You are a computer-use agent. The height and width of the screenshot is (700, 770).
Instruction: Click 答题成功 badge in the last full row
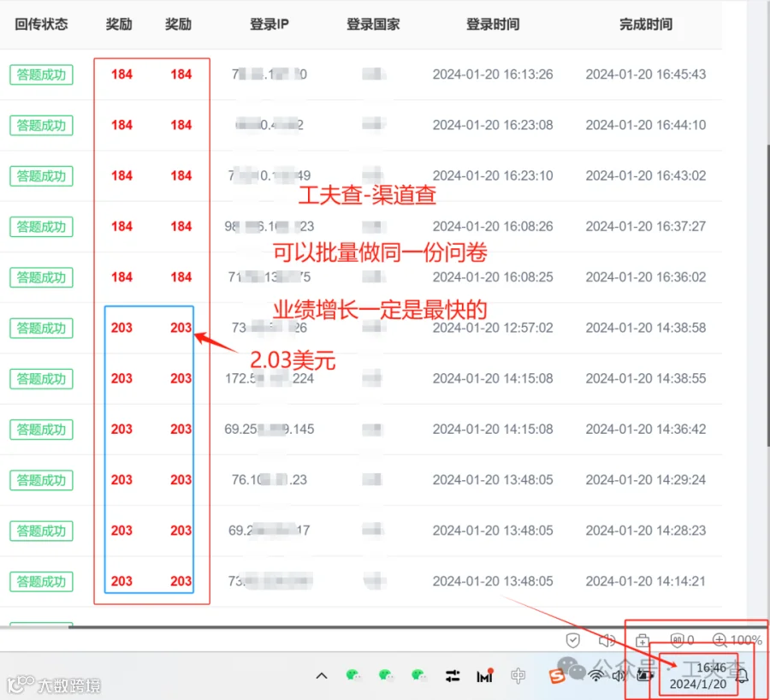pos(41,582)
